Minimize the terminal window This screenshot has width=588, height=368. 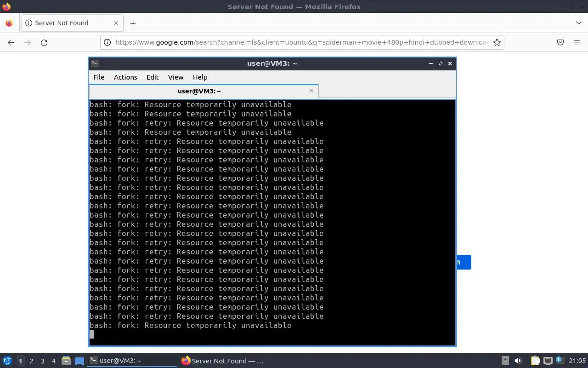pos(431,63)
